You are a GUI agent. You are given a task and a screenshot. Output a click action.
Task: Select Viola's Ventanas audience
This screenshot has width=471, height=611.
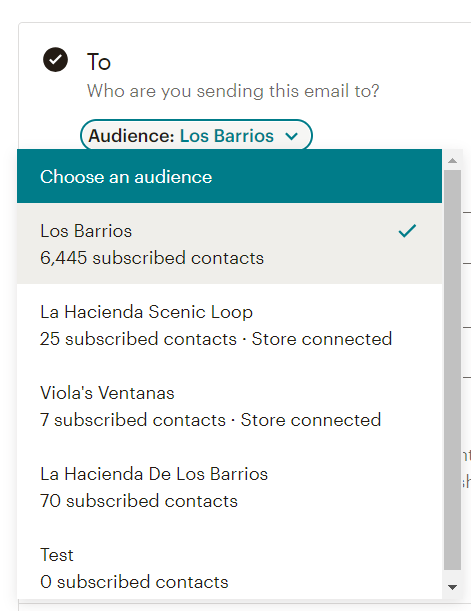pos(229,406)
